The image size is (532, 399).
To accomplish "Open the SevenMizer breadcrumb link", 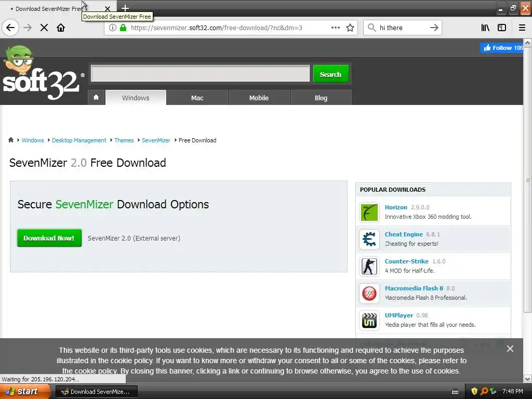I will (x=156, y=140).
